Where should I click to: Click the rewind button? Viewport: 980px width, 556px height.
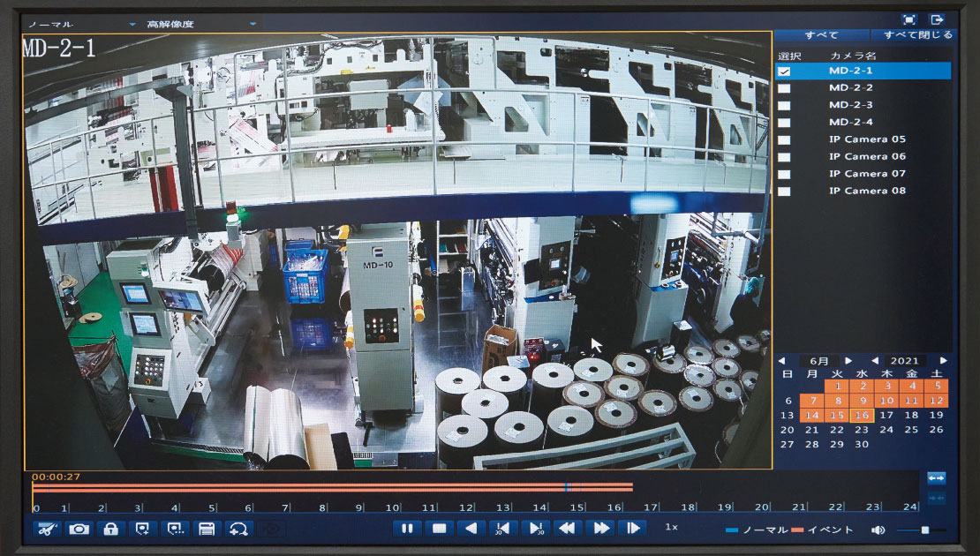pyautogui.click(x=568, y=529)
